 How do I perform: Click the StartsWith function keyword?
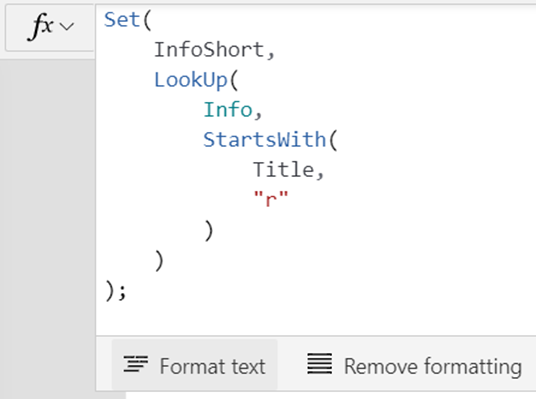[x=265, y=140]
